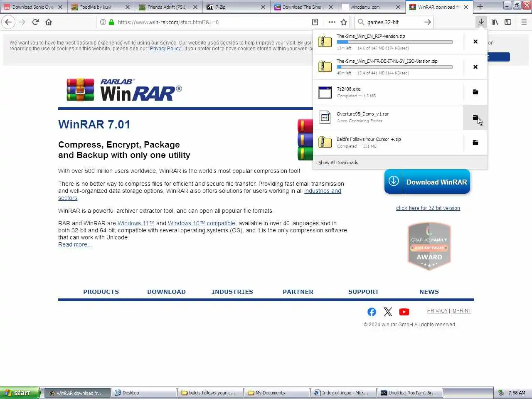Open the Facebook social icon
Viewport: 532px width, 399px height.
[x=372, y=312]
